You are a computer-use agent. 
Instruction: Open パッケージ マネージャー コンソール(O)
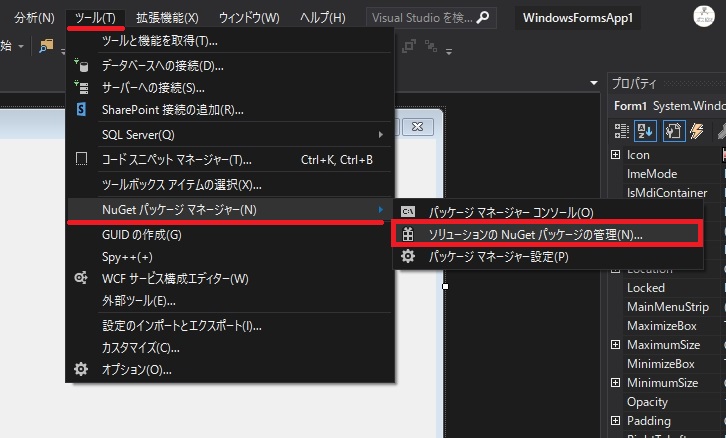pyautogui.click(x=548, y=212)
